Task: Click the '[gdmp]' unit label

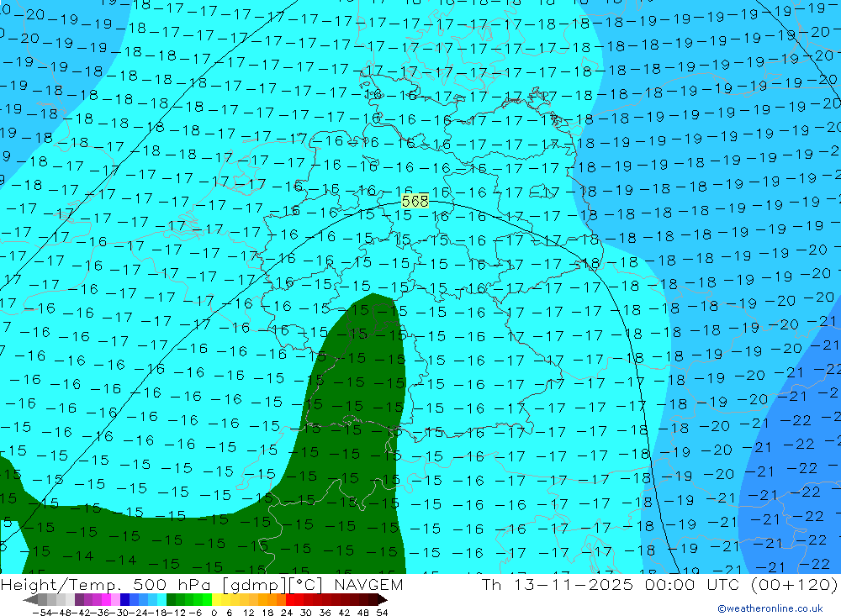Action: pyautogui.click(x=254, y=585)
